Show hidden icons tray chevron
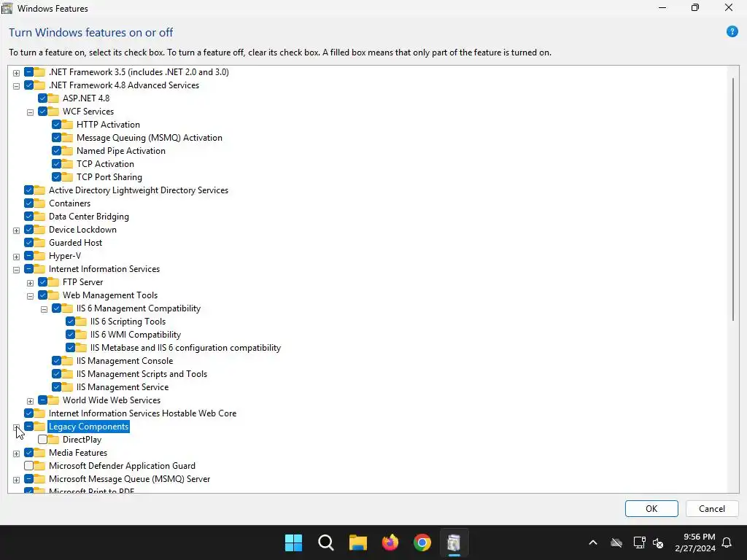747x560 pixels. tap(592, 542)
